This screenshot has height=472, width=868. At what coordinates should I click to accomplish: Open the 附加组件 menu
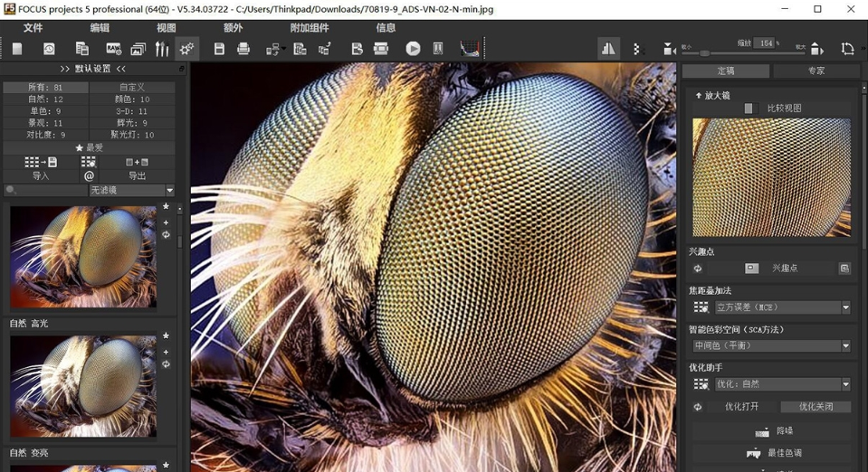point(310,28)
